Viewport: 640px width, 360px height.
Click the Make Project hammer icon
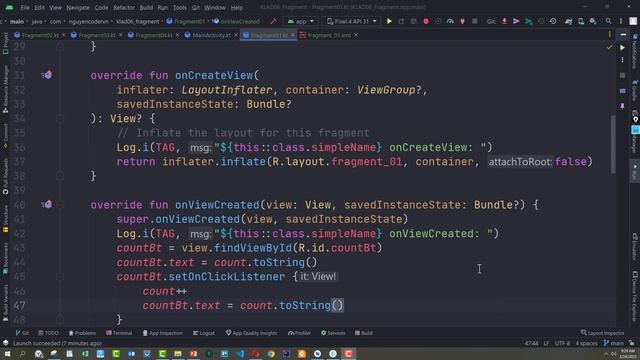click(x=273, y=21)
